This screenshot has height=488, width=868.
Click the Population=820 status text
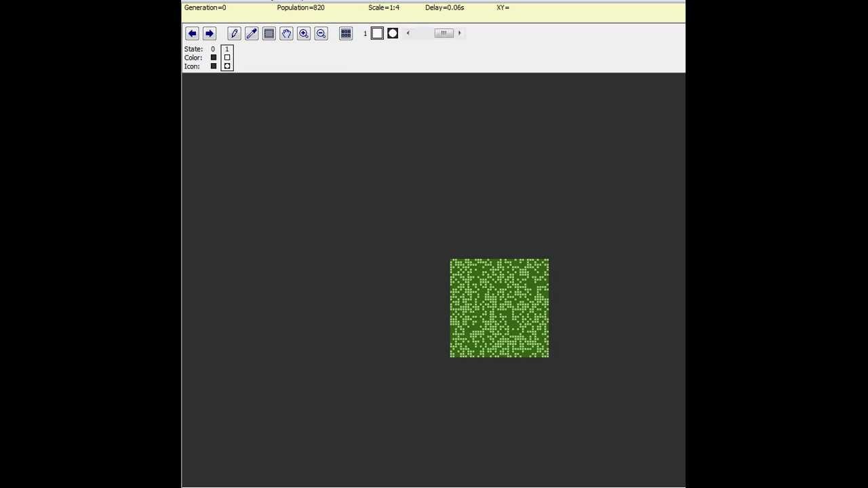pos(300,7)
